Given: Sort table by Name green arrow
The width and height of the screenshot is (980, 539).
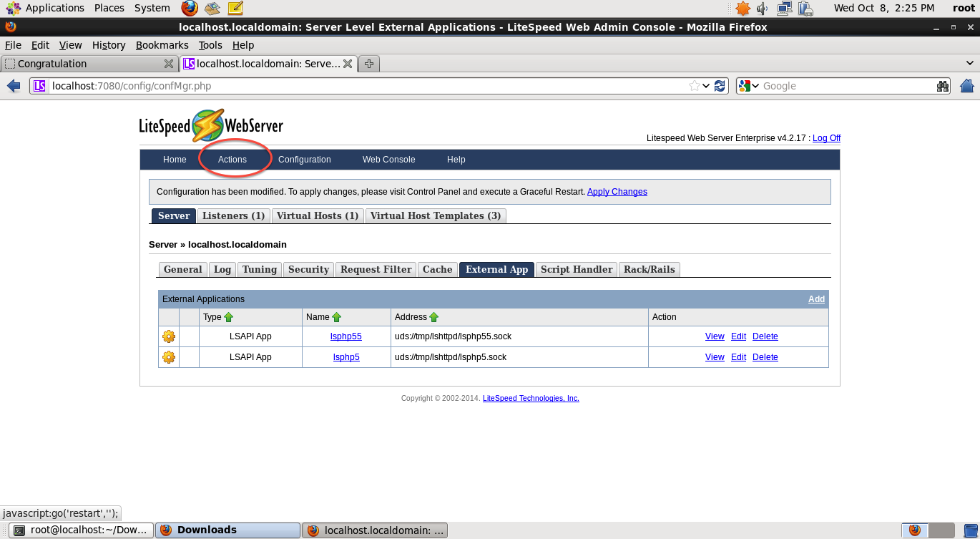Looking at the screenshot, I should [337, 317].
